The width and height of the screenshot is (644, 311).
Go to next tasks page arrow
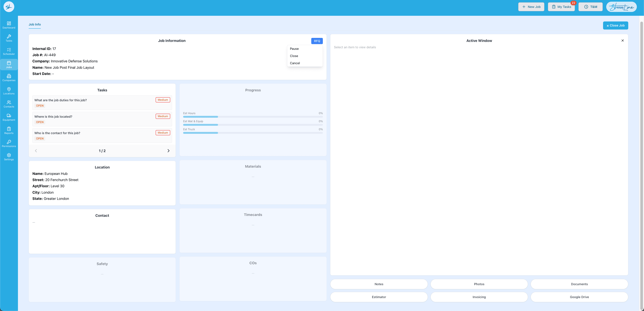point(168,151)
